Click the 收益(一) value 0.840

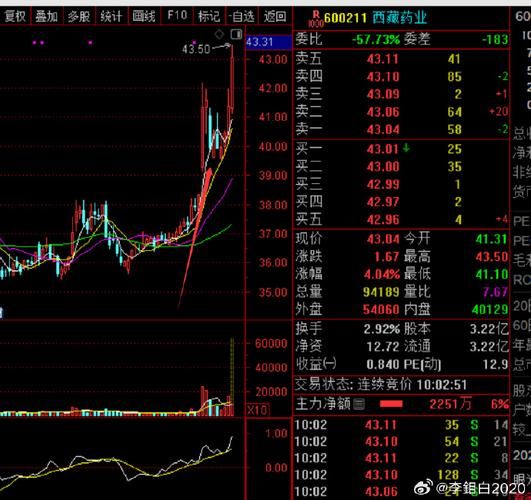pos(383,364)
